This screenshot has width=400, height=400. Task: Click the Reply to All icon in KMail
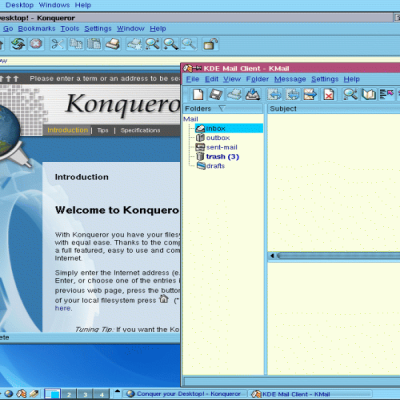[292, 94]
